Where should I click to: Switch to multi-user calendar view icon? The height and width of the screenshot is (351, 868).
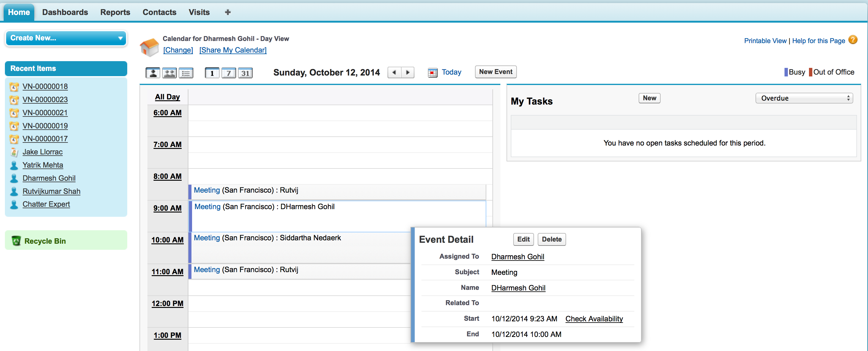(169, 73)
